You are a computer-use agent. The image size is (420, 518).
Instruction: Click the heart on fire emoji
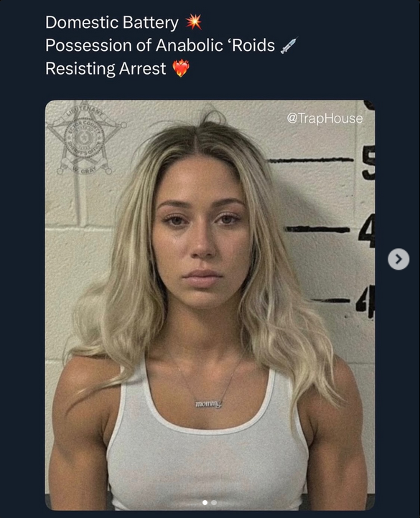pos(181,68)
